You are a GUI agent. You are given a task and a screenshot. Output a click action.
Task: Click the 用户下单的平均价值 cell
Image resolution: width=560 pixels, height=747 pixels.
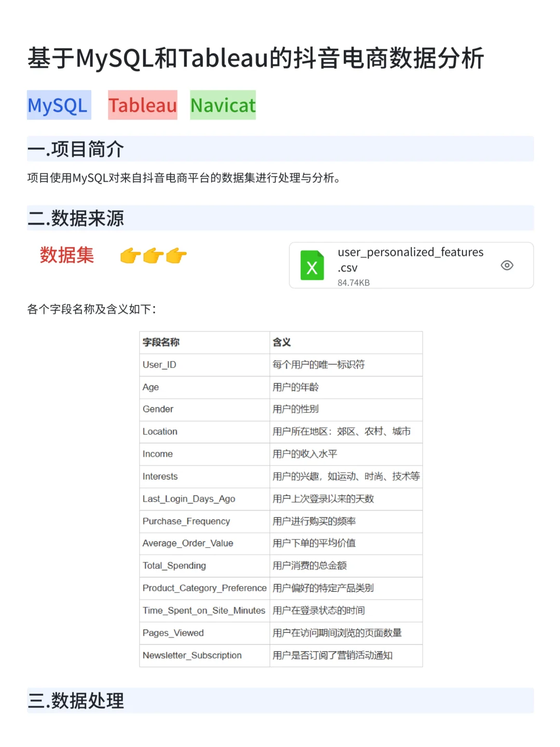click(346, 544)
